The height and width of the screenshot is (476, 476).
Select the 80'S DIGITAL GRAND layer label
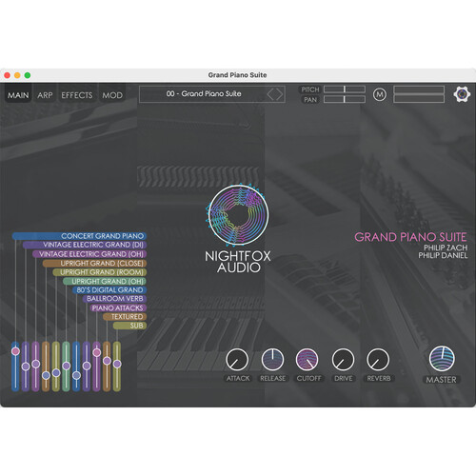109,289
